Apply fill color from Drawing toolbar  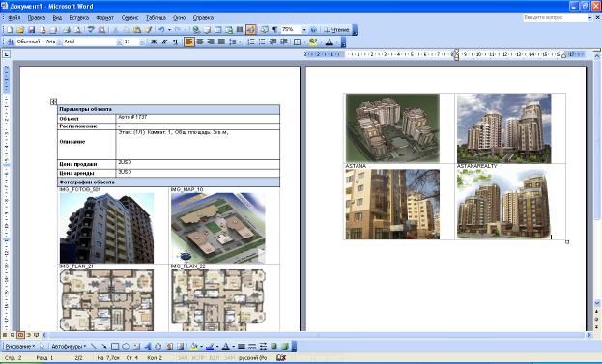coord(194,347)
